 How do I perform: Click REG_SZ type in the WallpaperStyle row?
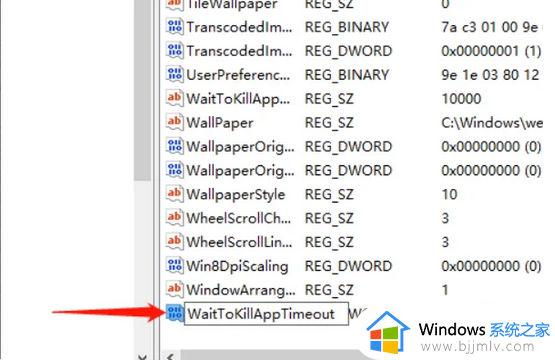[330, 194]
